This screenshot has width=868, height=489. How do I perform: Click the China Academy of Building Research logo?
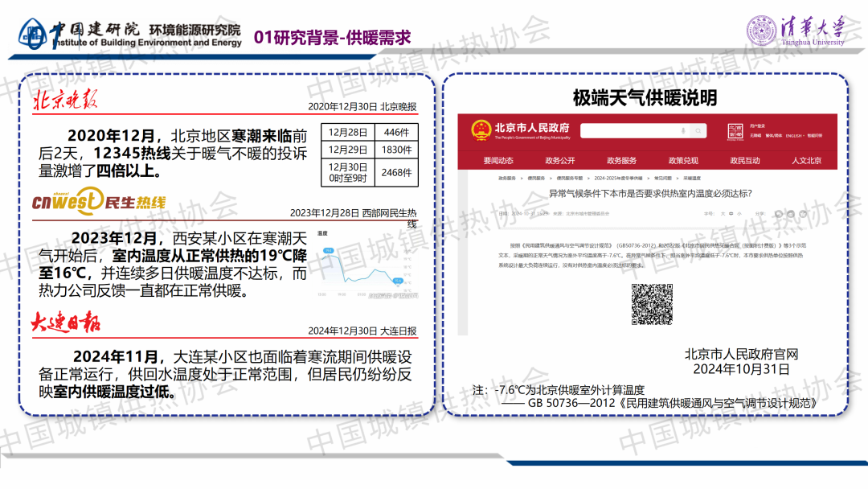coord(32,33)
